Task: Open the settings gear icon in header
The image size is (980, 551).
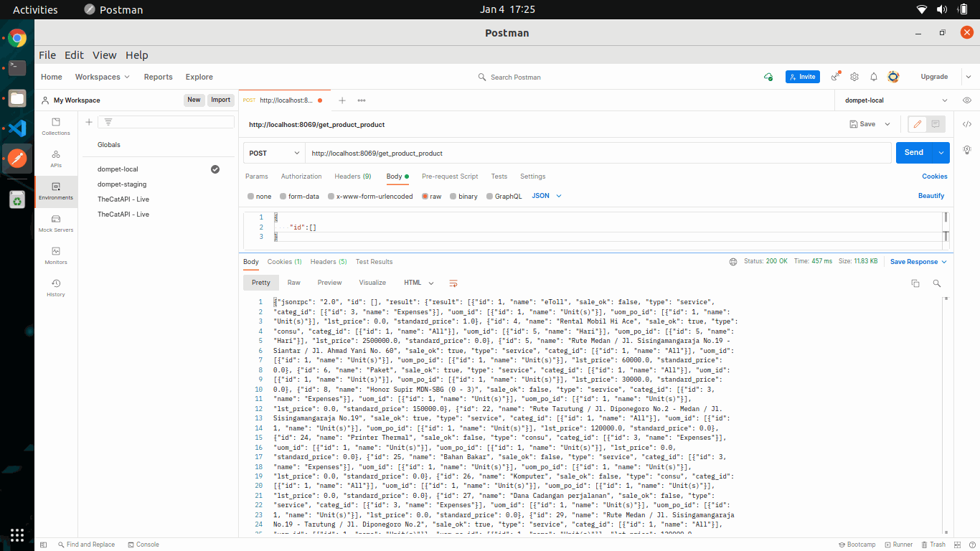Action: point(854,77)
